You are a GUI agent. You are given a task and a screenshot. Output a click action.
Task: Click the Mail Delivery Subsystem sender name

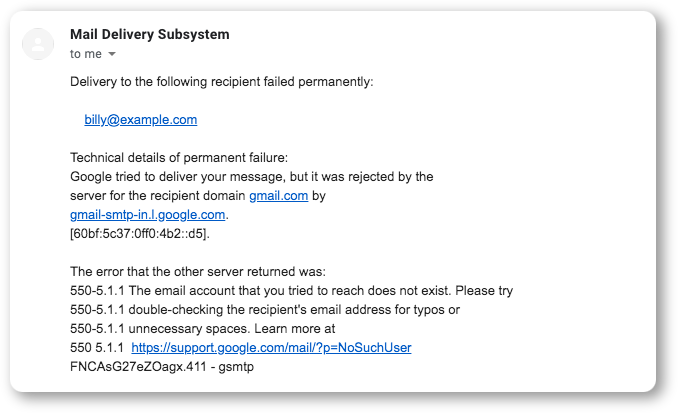(x=150, y=34)
